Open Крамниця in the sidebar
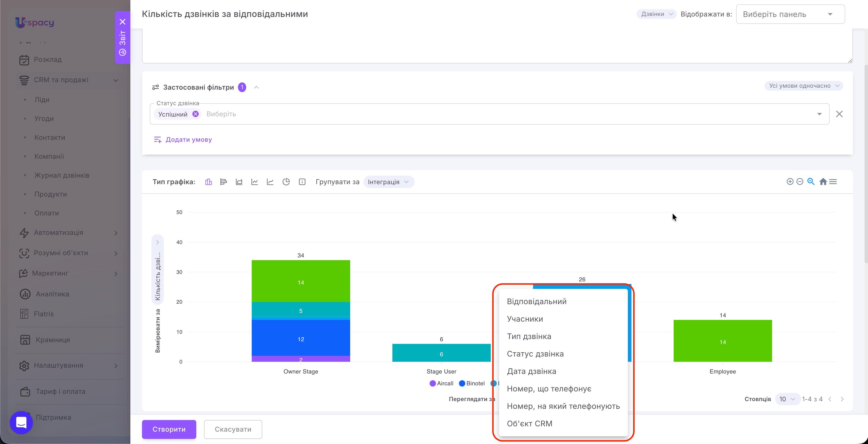 (53, 340)
